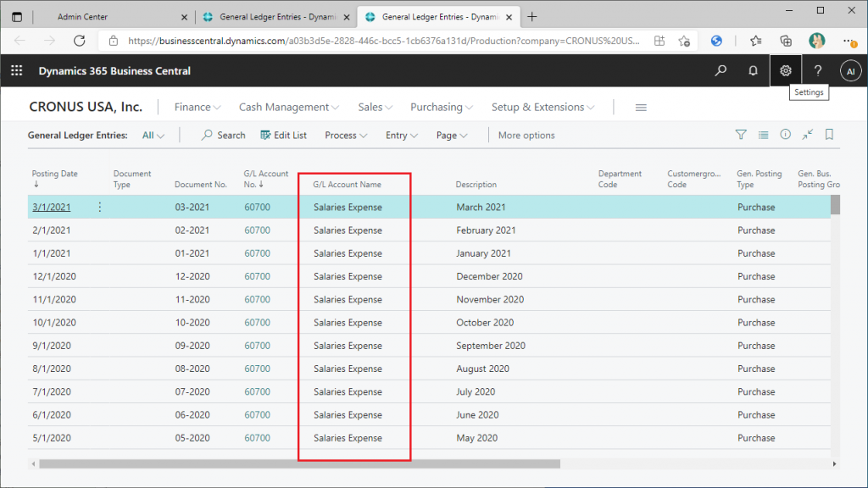Toggle the filter pane funnel icon
The height and width of the screenshot is (488, 868).
741,135
